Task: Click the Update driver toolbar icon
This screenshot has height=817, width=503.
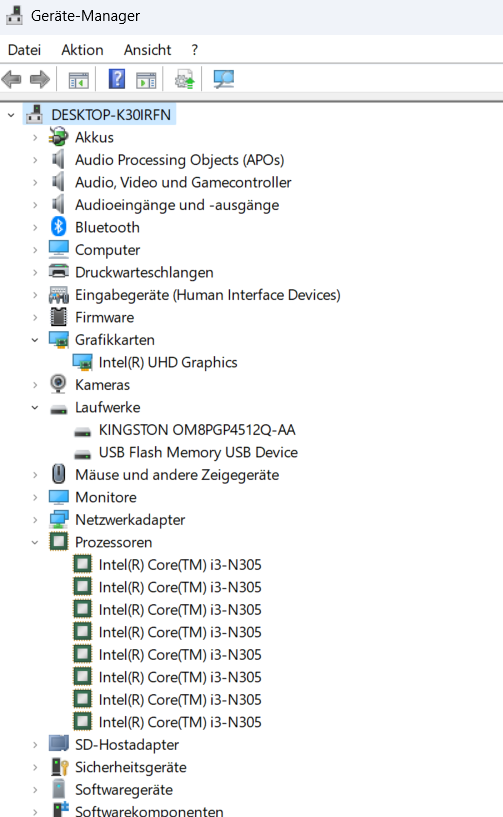Action: [x=185, y=80]
